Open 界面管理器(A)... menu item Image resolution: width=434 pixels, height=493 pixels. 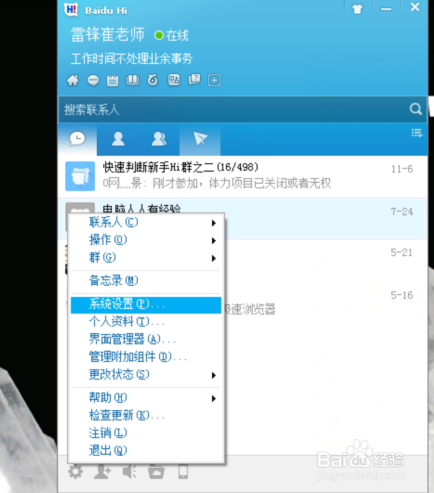[x=146, y=340]
